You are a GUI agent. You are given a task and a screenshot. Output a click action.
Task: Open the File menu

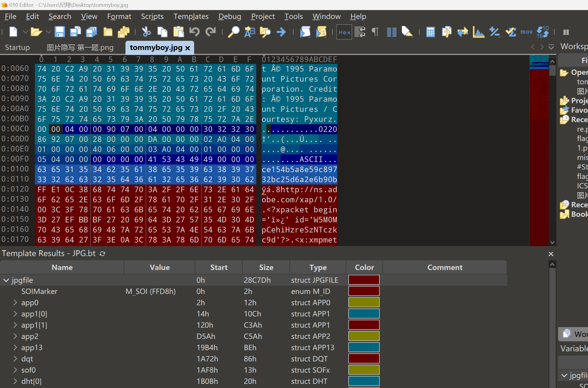click(11, 17)
